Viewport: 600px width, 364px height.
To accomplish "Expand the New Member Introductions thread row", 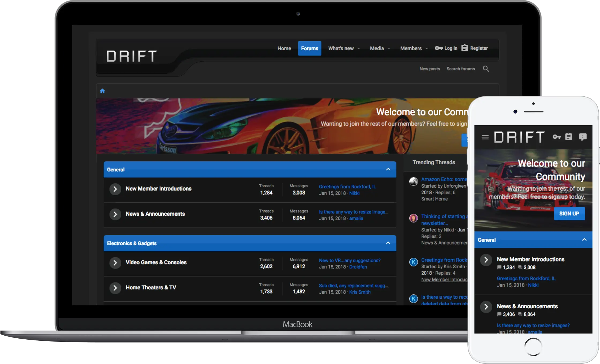I will [x=115, y=189].
